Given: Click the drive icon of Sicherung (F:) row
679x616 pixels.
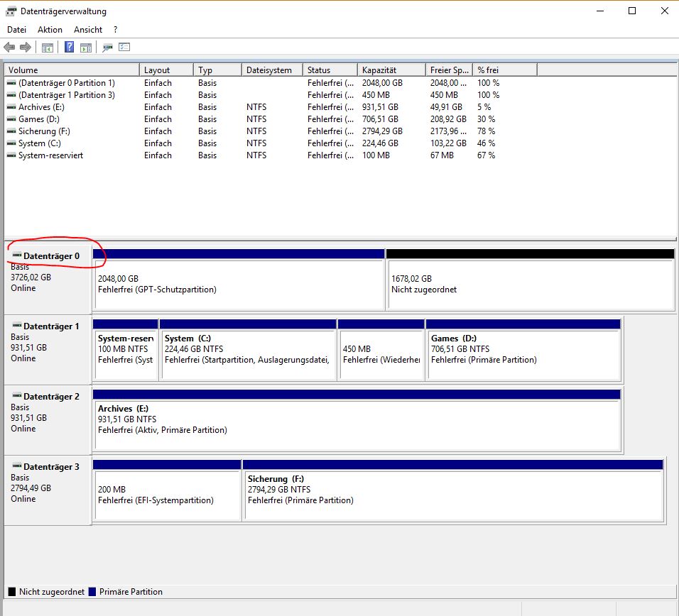Looking at the screenshot, I should click(x=11, y=131).
